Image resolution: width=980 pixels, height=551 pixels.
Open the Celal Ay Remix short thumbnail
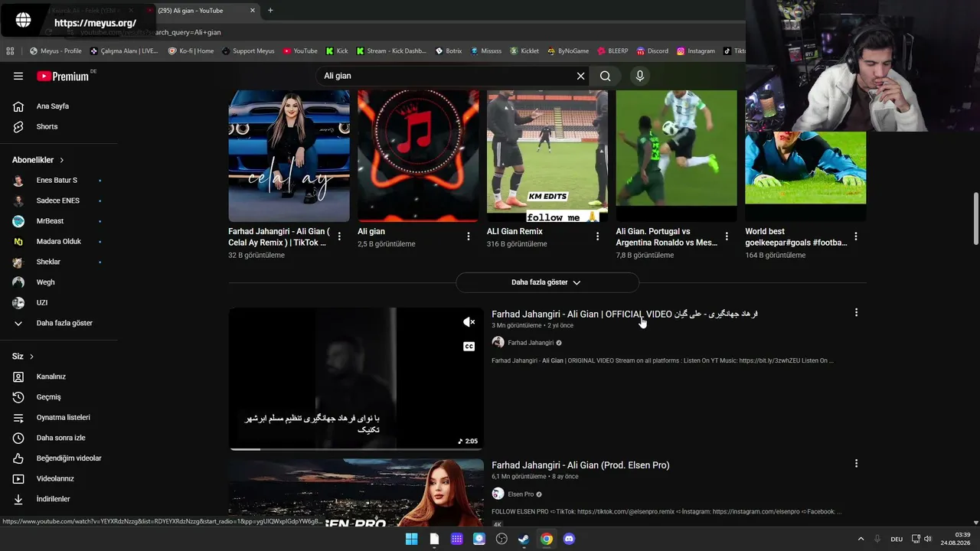tap(289, 156)
